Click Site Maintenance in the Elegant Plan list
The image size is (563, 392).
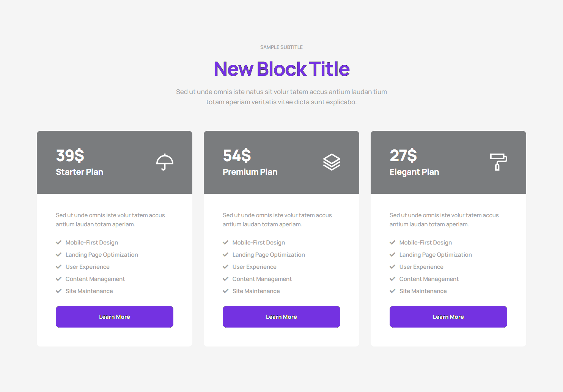tap(423, 291)
